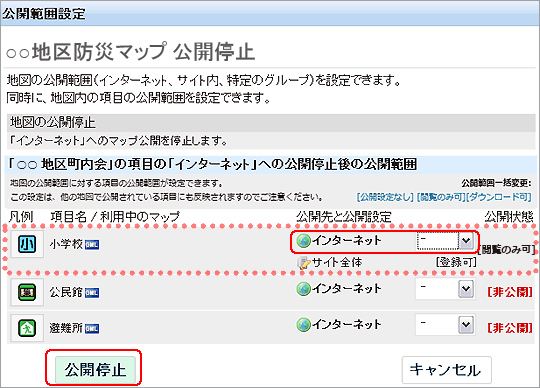Open the 避難所 internet publish dropdown
The height and width of the screenshot is (388, 540).
click(445, 324)
